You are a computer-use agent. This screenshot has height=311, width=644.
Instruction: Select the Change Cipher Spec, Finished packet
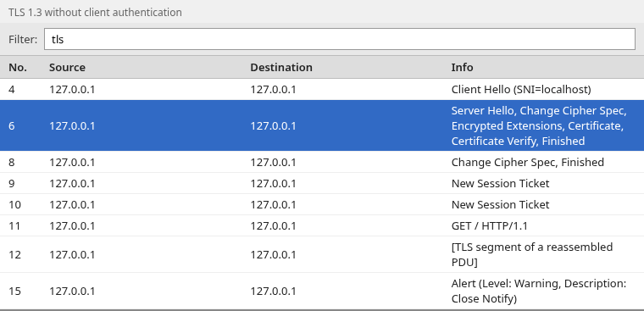click(322, 162)
